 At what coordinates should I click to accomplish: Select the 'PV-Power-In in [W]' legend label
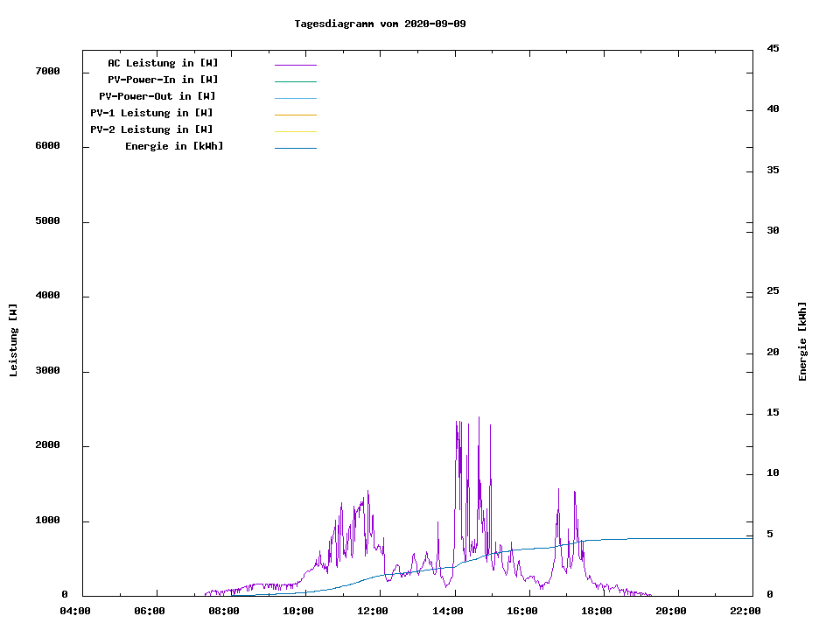point(163,80)
